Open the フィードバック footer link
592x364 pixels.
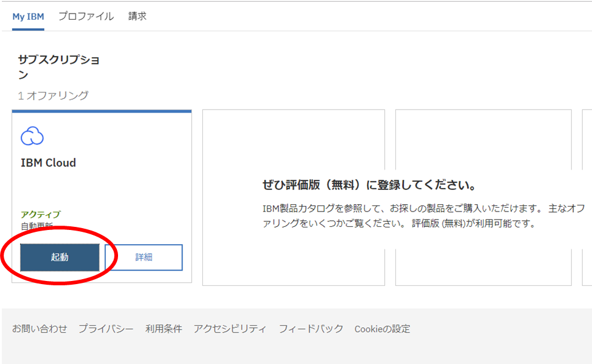click(x=310, y=329)
